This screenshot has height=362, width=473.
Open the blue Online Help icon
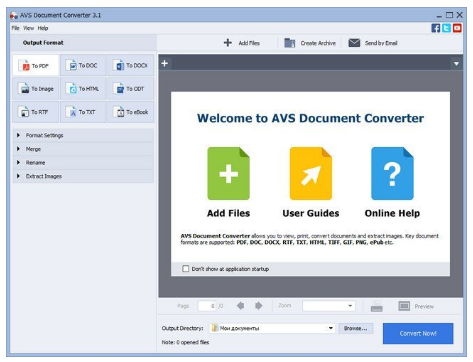tap(392, 174)
